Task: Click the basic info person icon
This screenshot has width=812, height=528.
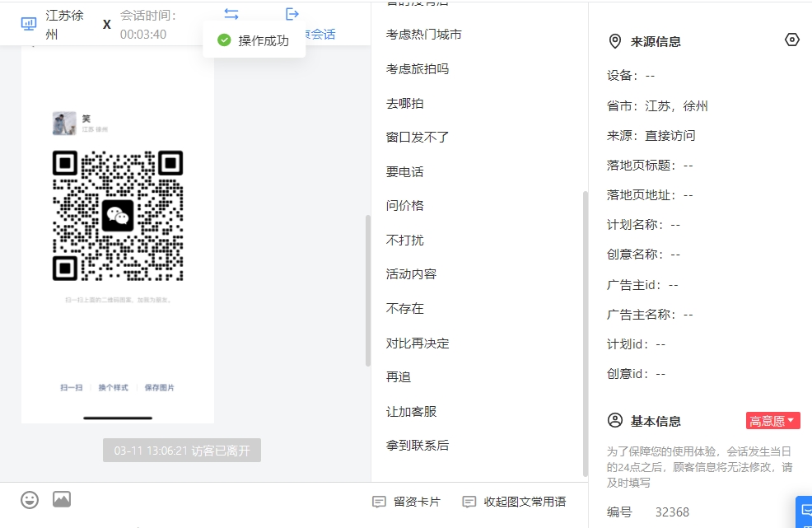Action: point(614,420)
